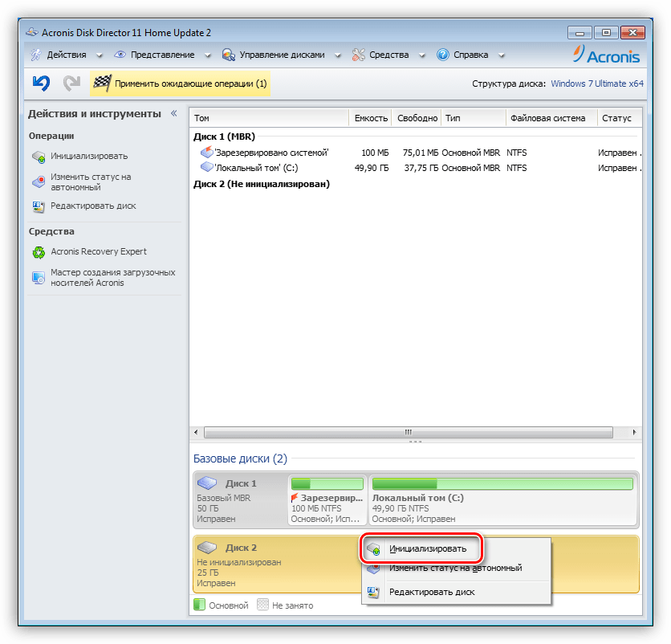The height and width of the screenshot is (644, 671).
Task: Open the Средства dropdown arrow
Action: [422, 55]
